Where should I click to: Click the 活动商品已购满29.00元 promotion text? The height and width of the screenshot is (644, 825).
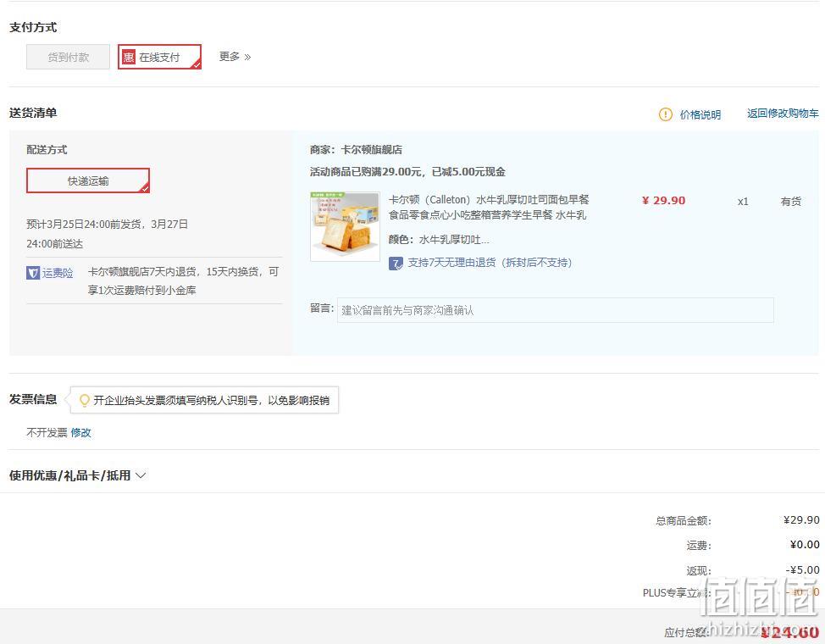(407, 172)
